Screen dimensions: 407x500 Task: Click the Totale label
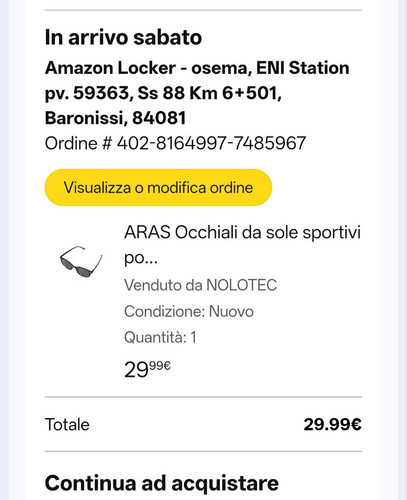coord(67,425)
